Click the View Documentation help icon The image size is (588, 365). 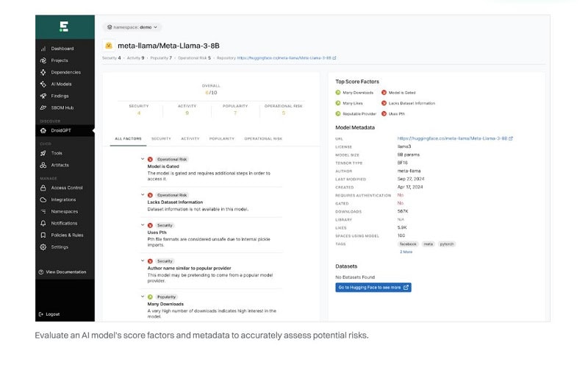tap(41, 272)
